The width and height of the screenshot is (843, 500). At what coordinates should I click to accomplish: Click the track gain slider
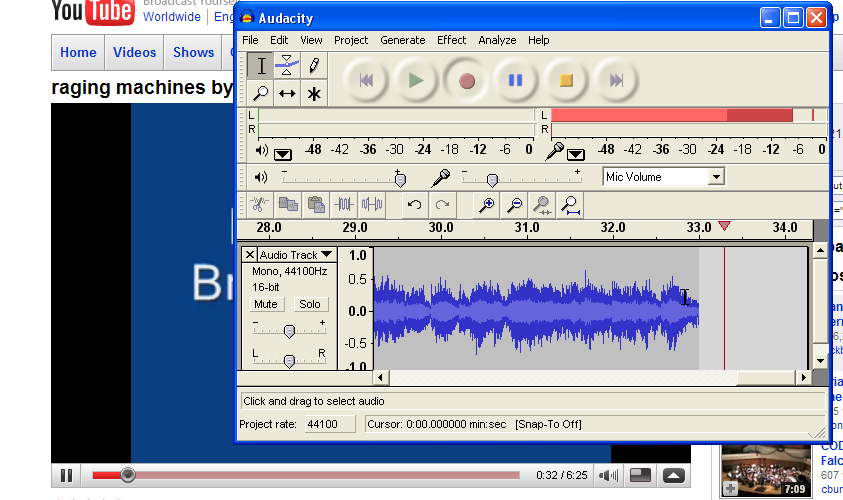pos(289,331)
